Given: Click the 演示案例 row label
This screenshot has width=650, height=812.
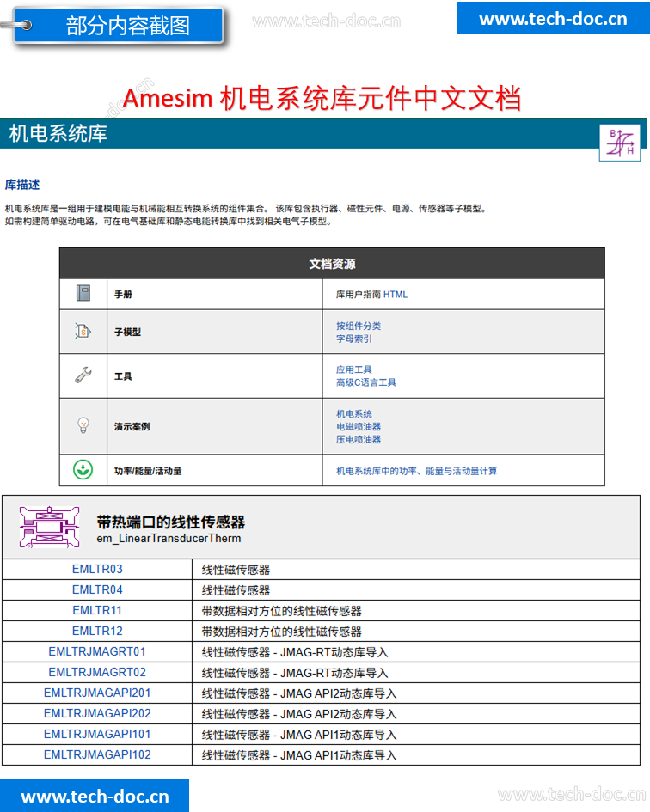Looking at the screenshot, I should coord(132,427).
